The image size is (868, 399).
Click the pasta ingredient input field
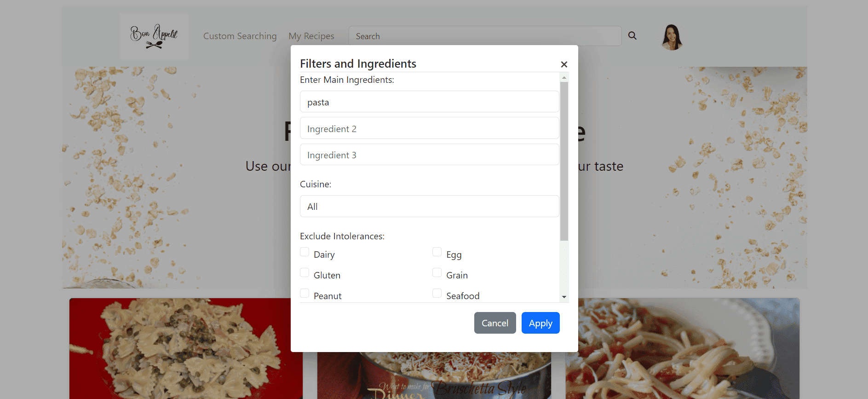click(x=429, y=102)
